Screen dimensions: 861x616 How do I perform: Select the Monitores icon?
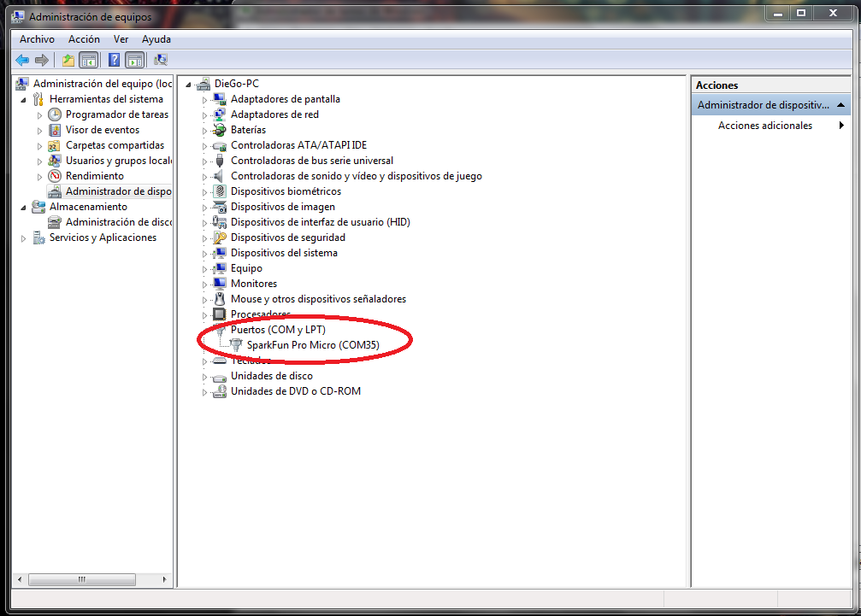tap(220, 284)
